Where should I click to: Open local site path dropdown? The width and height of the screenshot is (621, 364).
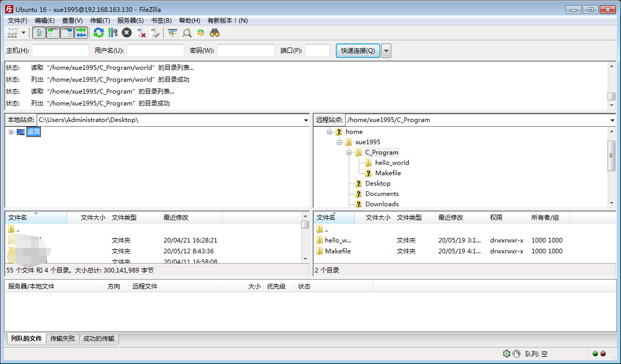tap(306, 120)
